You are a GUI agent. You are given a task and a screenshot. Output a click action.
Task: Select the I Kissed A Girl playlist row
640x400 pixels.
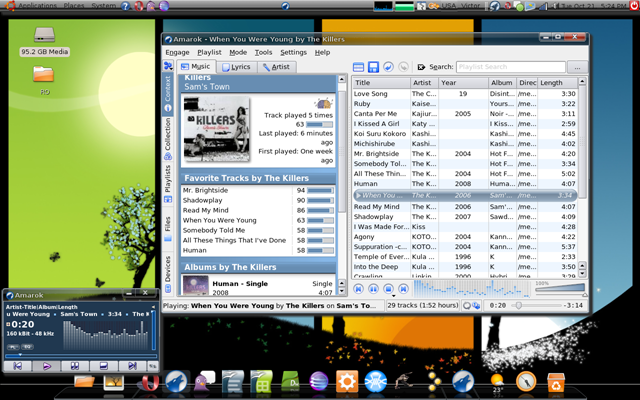click(464, 124)
